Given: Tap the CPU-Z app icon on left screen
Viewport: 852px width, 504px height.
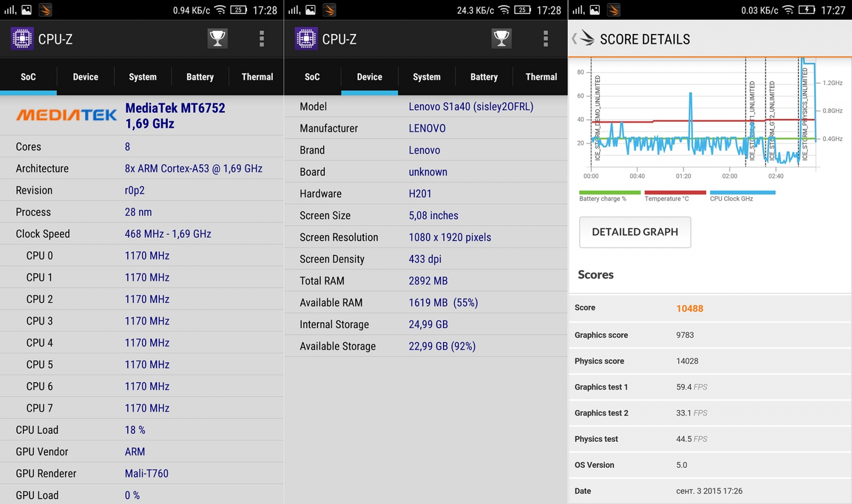Looking at the screenshot, I should click(x=22, y=39).
